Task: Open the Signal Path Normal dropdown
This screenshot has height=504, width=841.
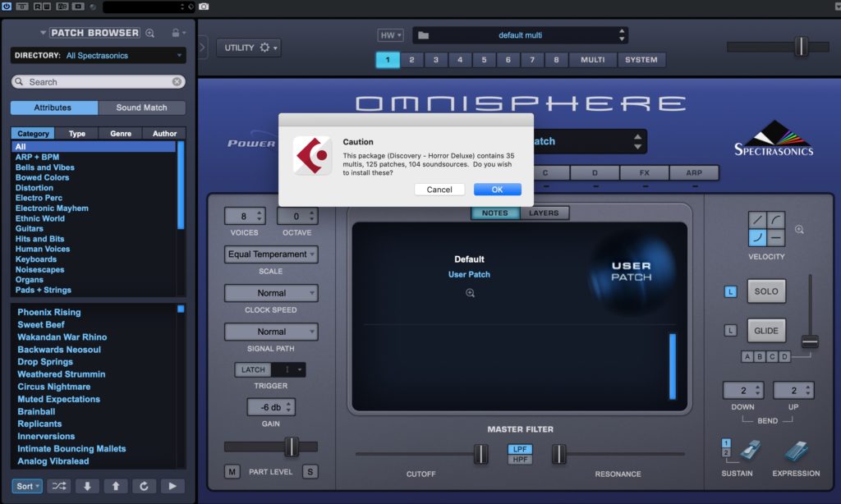Action: click(x=271, y=332)
